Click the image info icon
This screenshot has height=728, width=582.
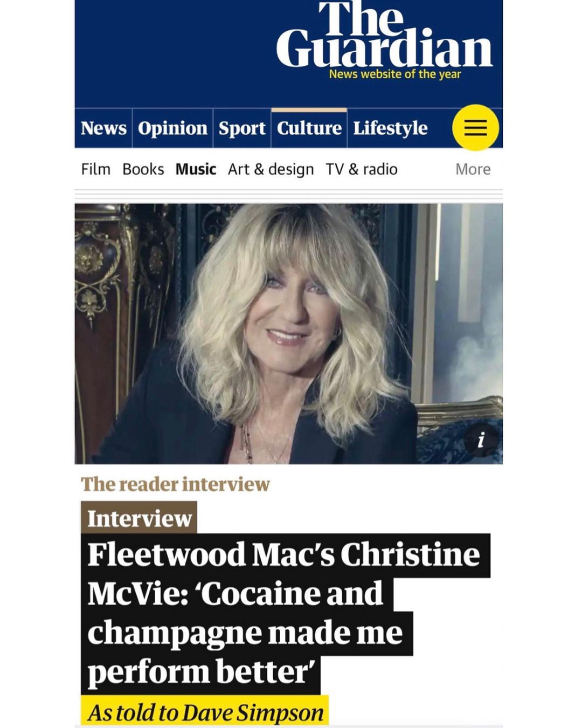click(481, 439)
